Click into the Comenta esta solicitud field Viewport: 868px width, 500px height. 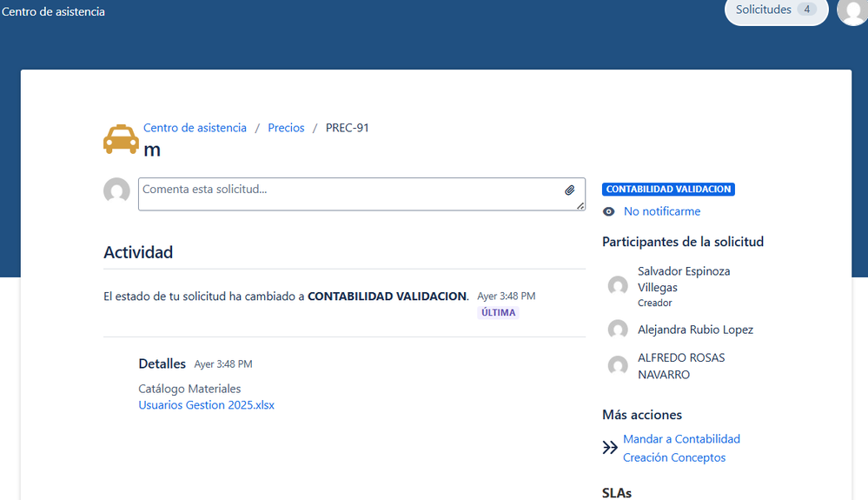[361, 195]
